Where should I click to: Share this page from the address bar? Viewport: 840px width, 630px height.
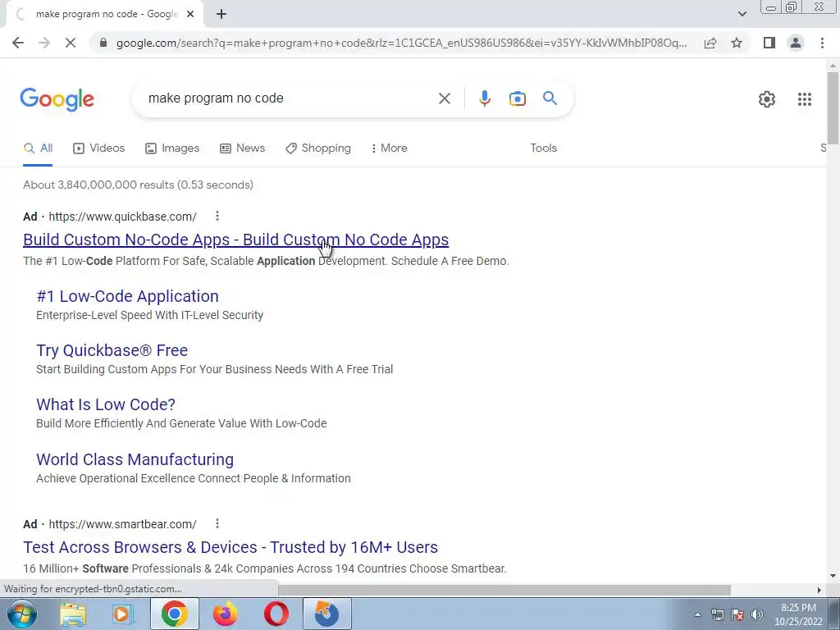click(710, 43)
